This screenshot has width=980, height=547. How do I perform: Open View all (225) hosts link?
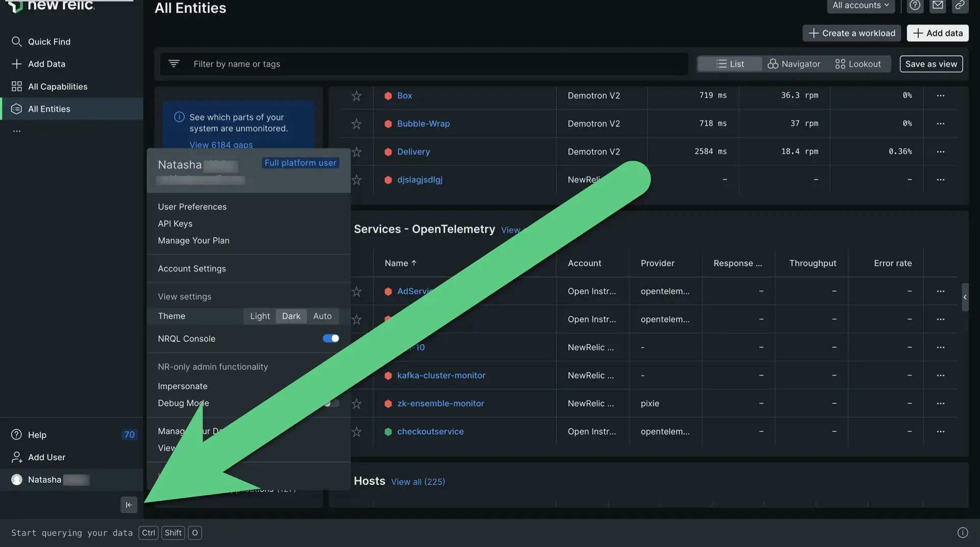tap(418, 481)
